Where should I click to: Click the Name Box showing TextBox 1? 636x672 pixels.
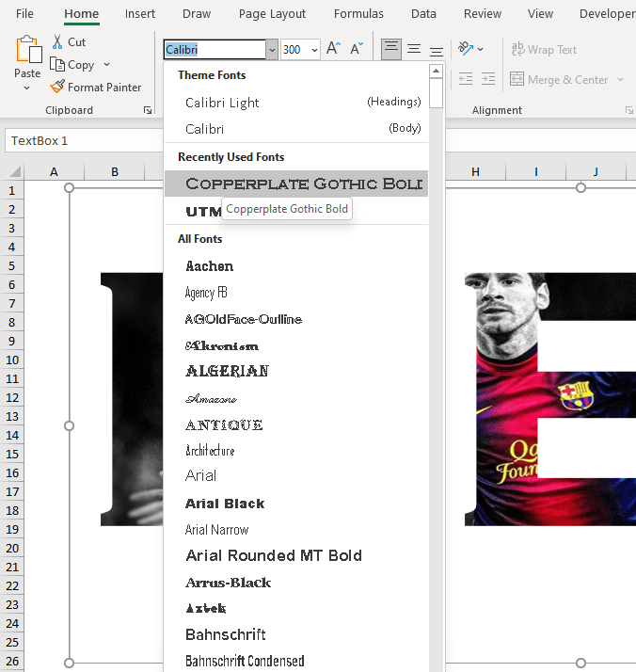point(84,140)
